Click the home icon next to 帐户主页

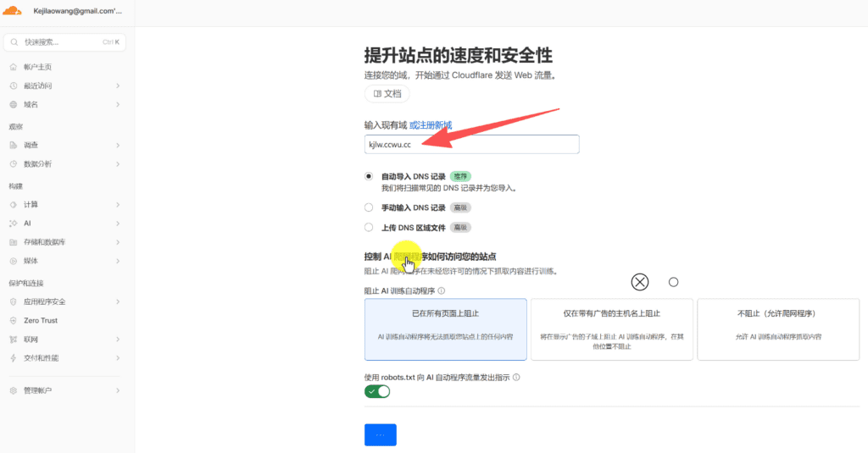[x=14, y=67]
